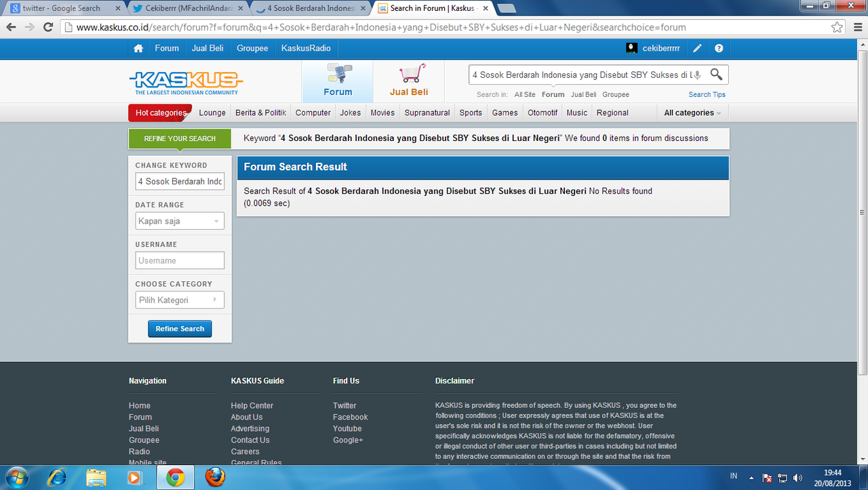Open Windows Explorer folder on taskbar
This screenshot has height=490, width=868.
click(96, 477)
